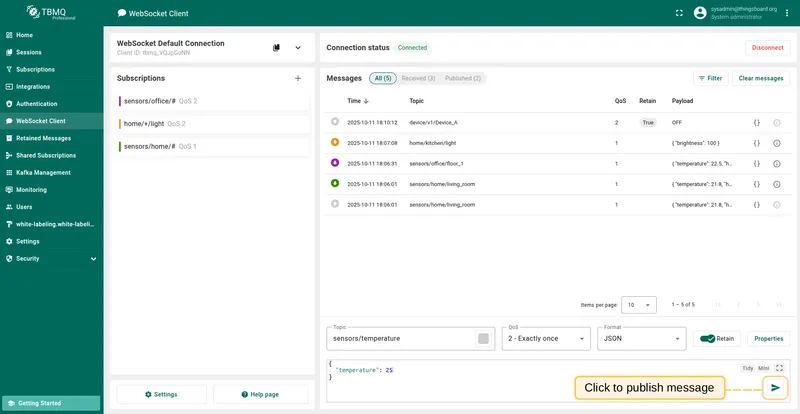This screenshot has width=800, height=414.
Task: Click the Disconnect button
Action: pos(767,47)
